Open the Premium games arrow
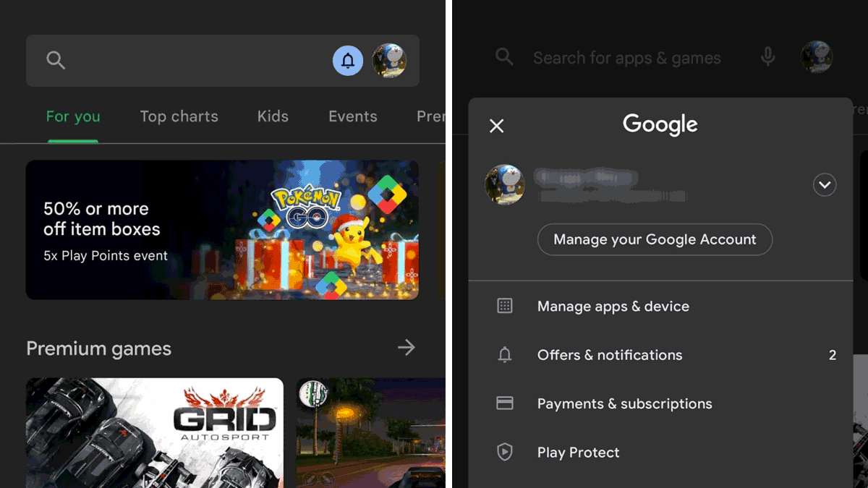This screenshot has height=488, width=868. pos(407,348)
